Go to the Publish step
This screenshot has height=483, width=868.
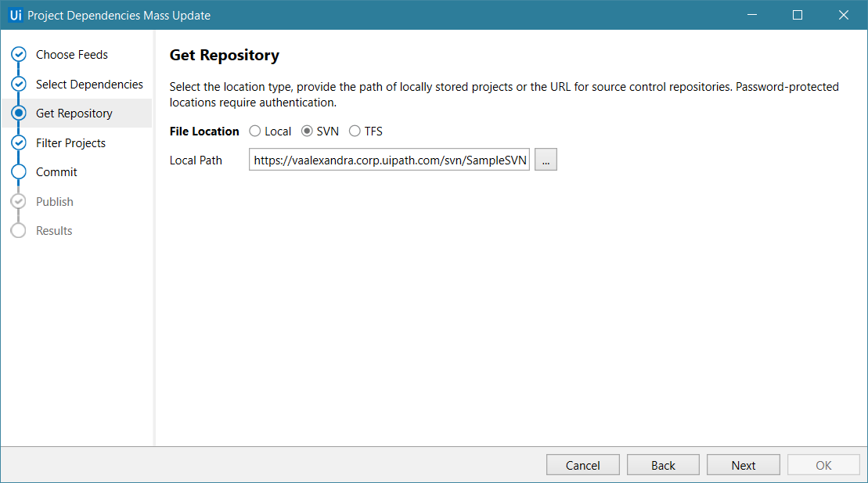[54, 202]
